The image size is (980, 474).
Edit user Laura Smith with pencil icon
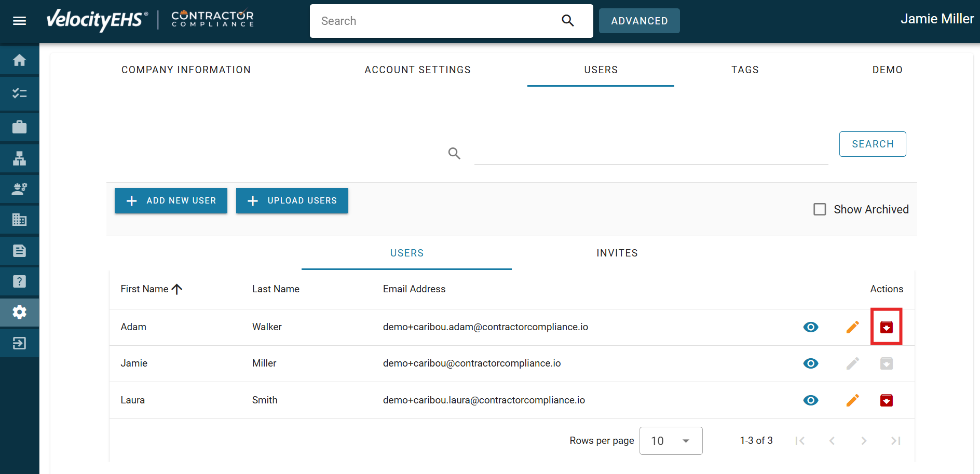point(852,400)
